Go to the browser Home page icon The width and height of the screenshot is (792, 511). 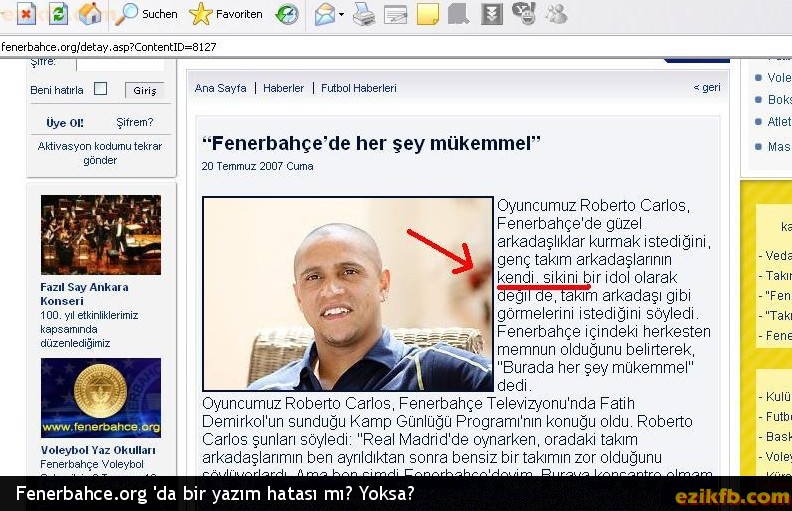90,14
